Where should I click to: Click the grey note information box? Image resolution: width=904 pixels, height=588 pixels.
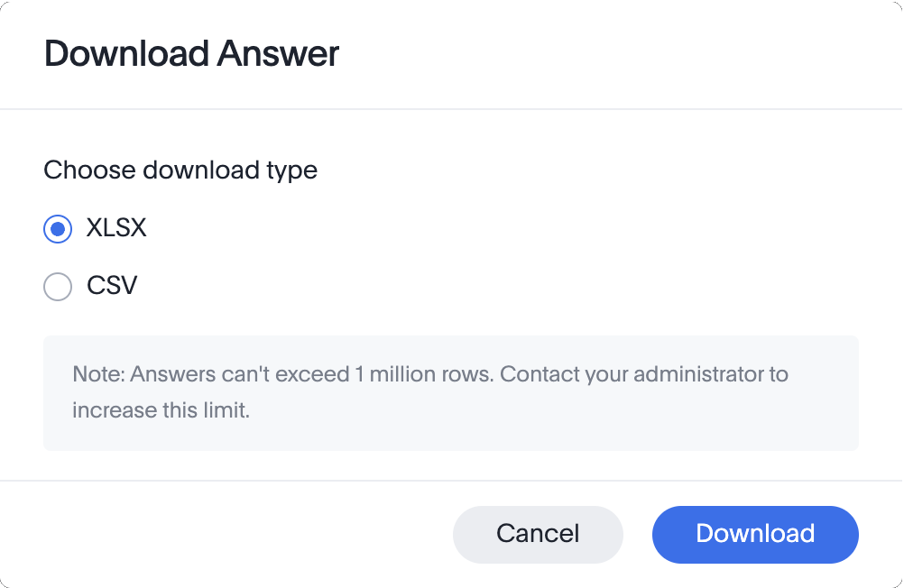click(450, 392)
